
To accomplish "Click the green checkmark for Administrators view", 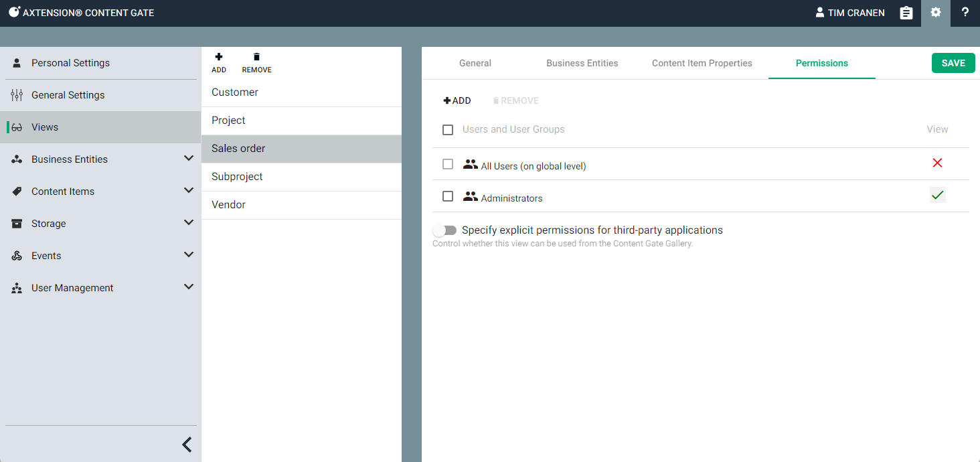I will coord(937,196).
